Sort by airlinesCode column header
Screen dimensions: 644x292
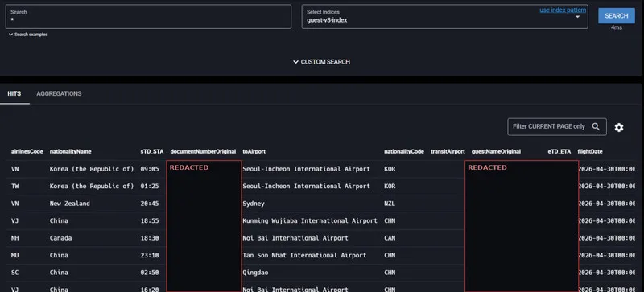tap(27, 151)
